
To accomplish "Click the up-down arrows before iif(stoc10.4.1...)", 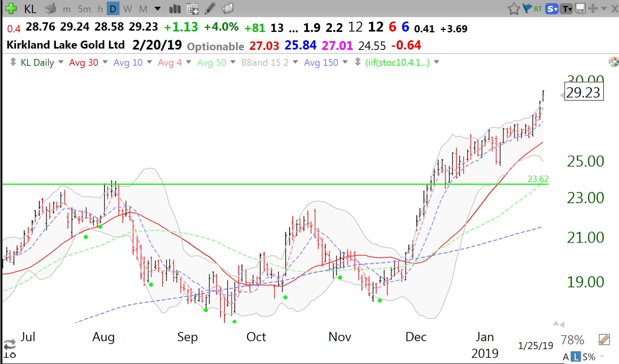I will coord(358,62).
